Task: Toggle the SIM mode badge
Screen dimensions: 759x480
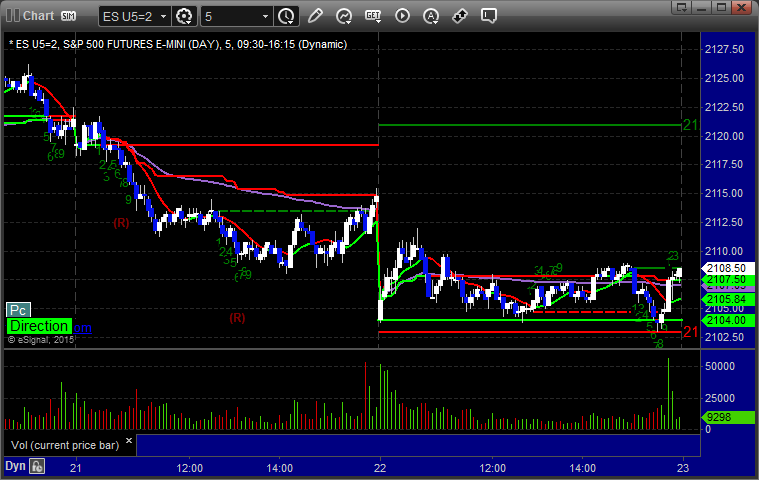Action: tap(70, 16)
